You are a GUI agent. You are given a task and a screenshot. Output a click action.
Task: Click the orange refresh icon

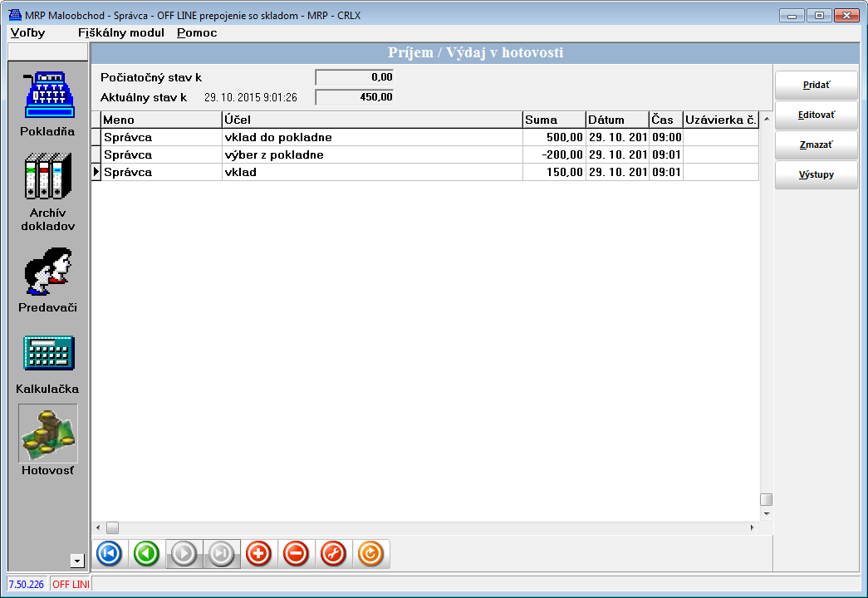point(370,553)
